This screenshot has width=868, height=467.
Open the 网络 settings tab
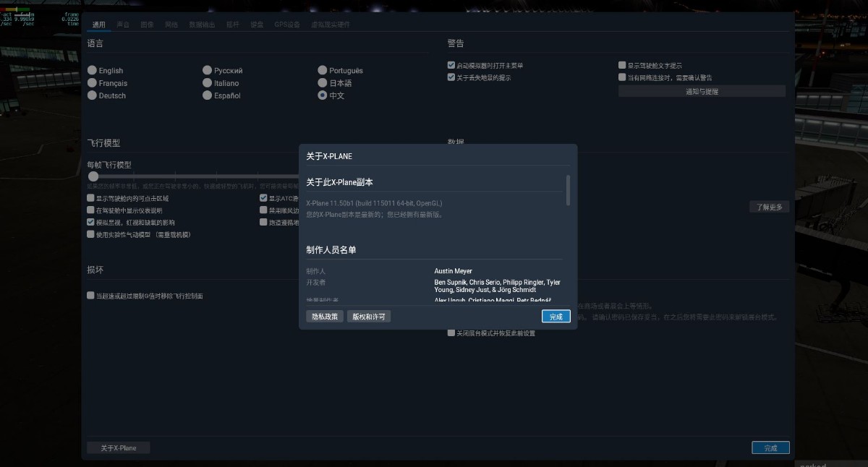tap(171, 25)
